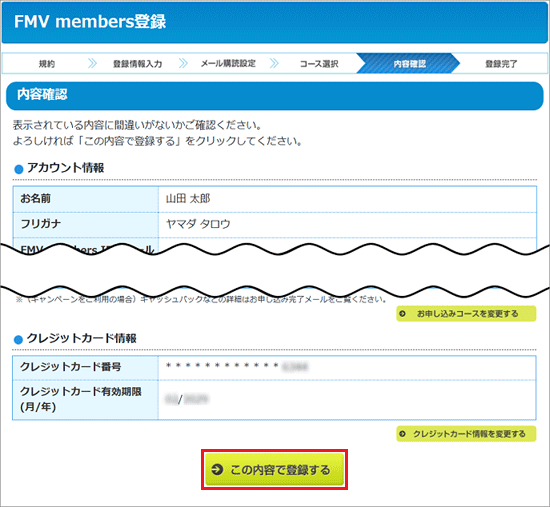Click the 内容確認 blue heading banner
This screenshot has height=507, width=550.
click(x=275, y=96)
